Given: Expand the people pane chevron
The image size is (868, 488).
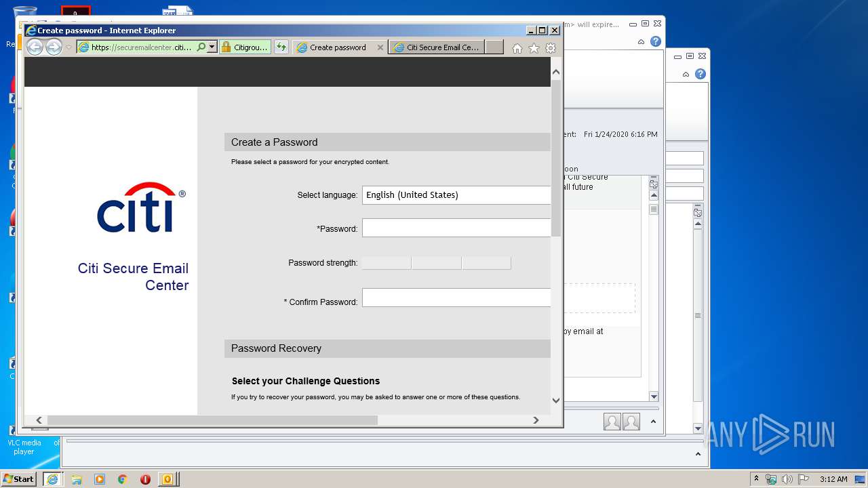Looking at the screenshot, I should point(653,422).
